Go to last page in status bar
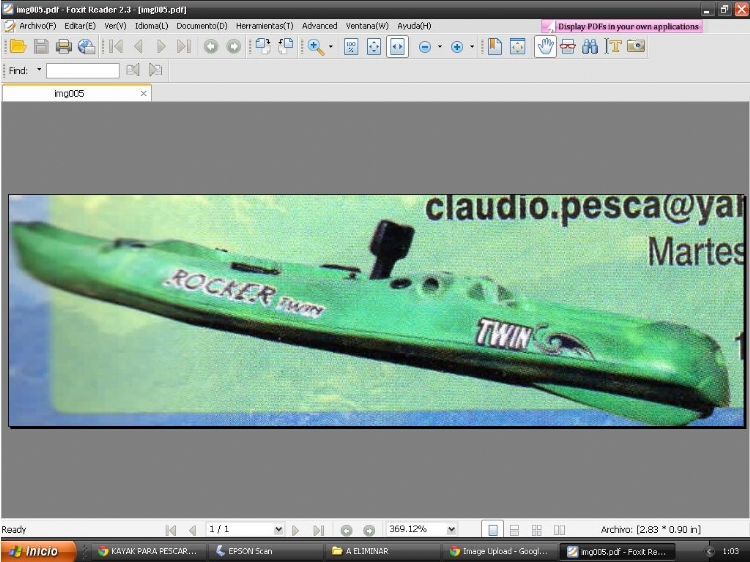The height and width of the screenshot is (562, 750). pos(319,530)
